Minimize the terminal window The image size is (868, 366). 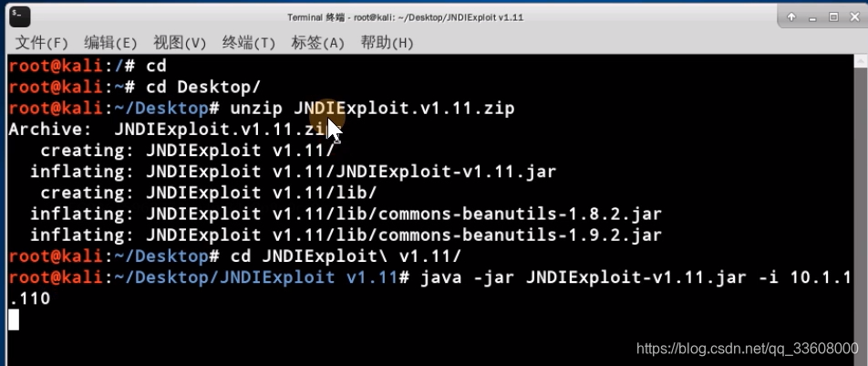[x=812, y=17]
